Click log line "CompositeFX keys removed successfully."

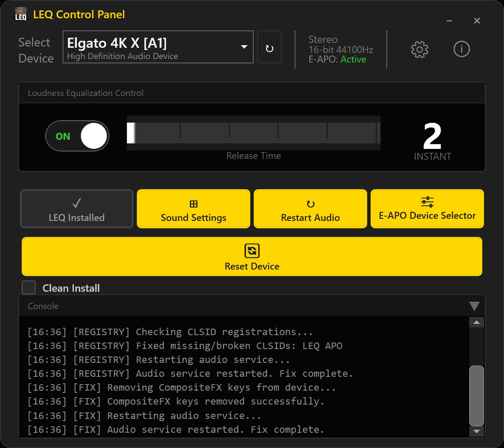(x=216, y=402)
